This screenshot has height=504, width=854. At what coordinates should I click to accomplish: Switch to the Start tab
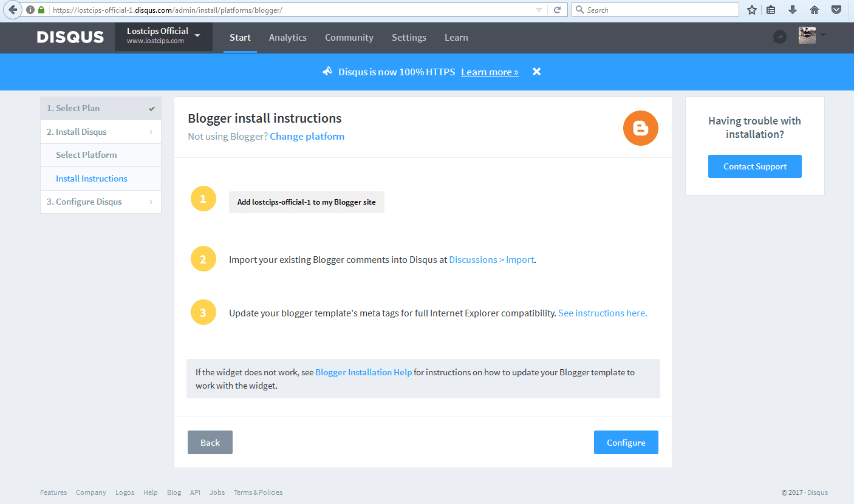click(240, 37)
